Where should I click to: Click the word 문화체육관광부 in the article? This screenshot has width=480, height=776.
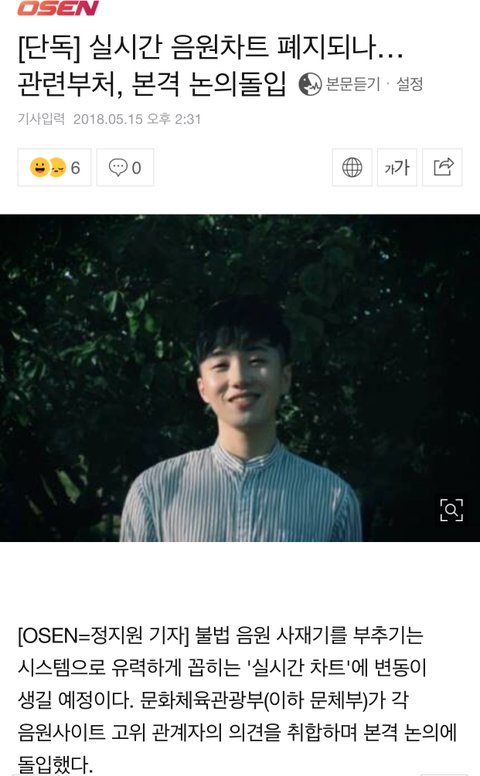coord(201,700)
